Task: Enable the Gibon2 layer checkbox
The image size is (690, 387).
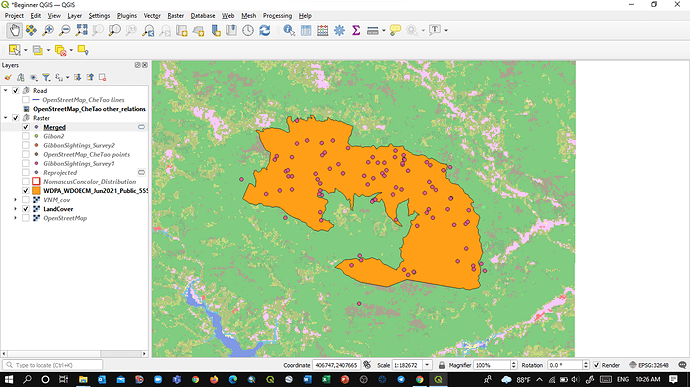Action: (26, 136)
